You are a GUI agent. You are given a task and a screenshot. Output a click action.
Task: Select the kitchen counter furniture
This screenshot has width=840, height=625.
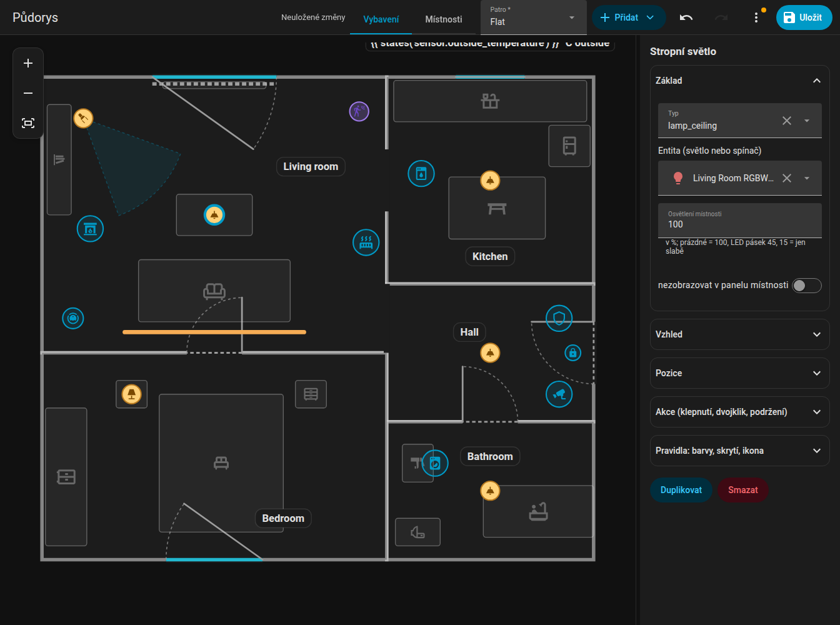click(490, 101)
